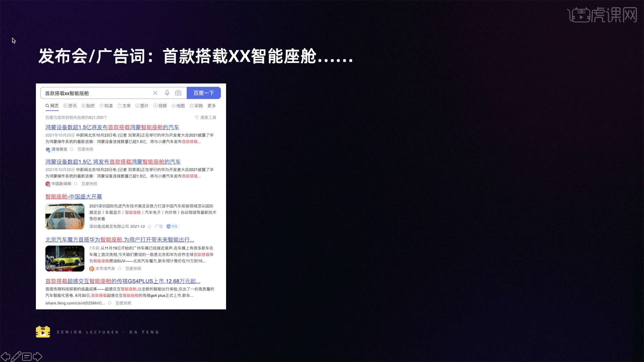The image size is (644, 362).
Task: Click ishare.ifeng.com source URL
Action: click(x=75, y=303)
